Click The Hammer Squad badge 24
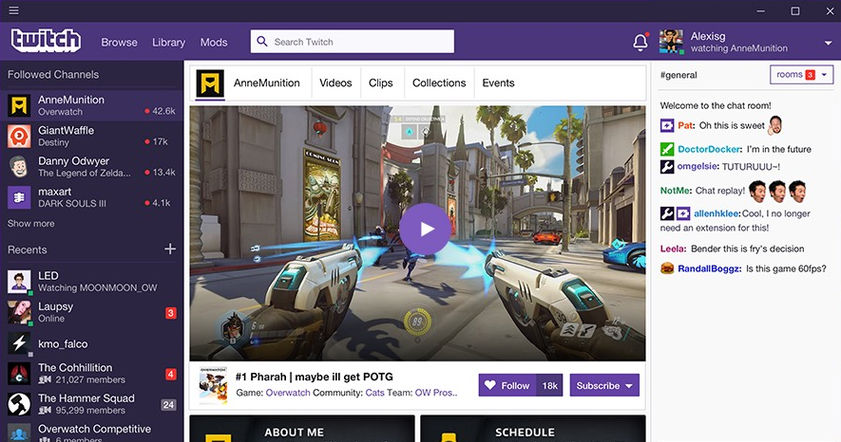This screenshot has width=841, height=442. click(168, 405)
